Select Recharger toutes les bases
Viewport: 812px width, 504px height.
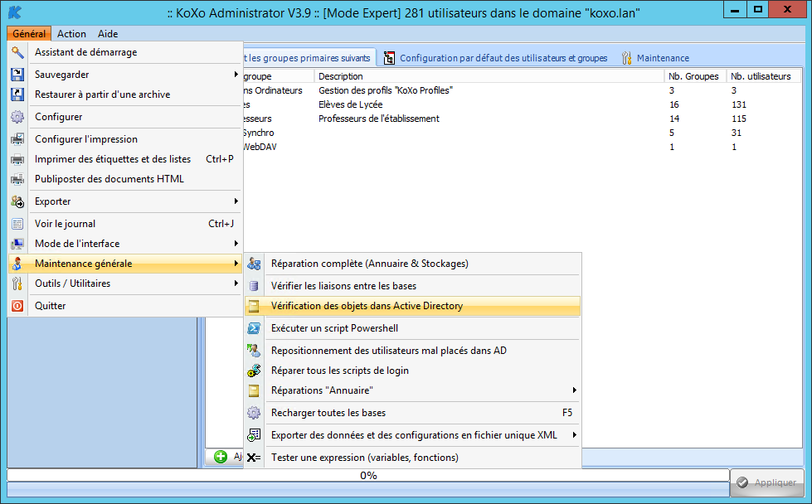412,413
